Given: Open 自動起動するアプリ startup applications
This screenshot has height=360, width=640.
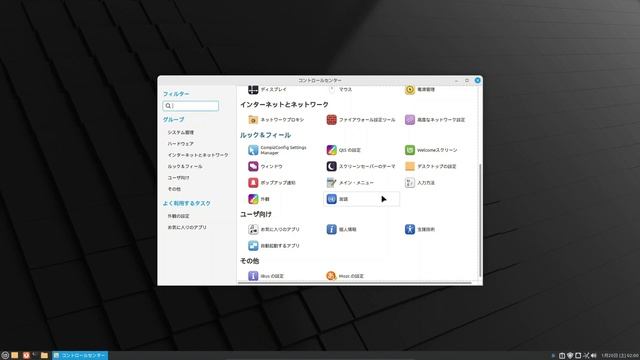Looking at the screenshot, I should (274, 245).
